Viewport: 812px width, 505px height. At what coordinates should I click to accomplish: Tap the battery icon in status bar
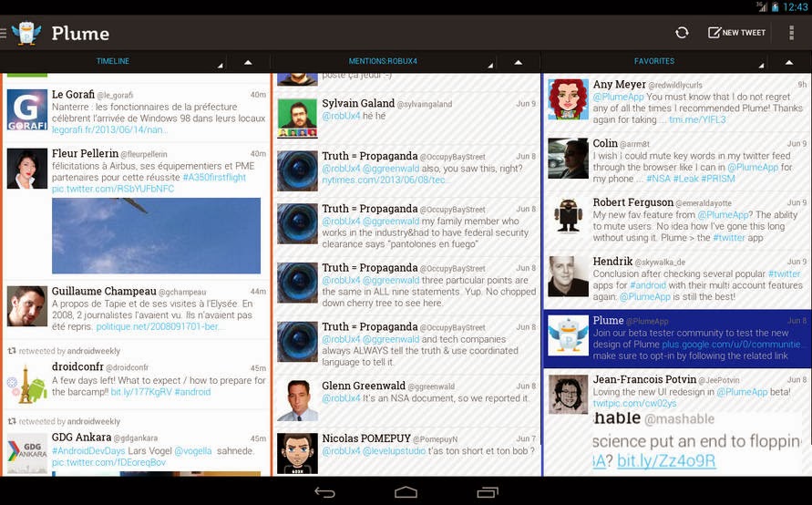[x=776, y=6]
